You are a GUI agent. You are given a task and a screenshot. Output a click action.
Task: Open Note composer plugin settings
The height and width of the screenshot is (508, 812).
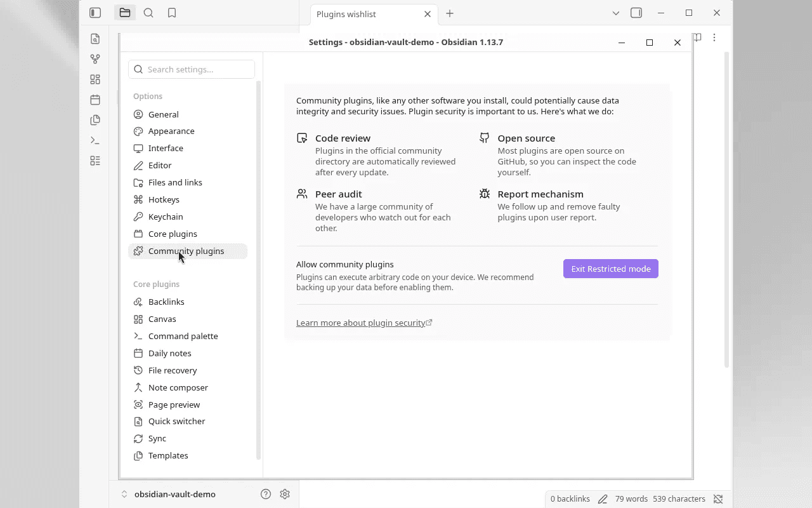(x=188, y=387)
